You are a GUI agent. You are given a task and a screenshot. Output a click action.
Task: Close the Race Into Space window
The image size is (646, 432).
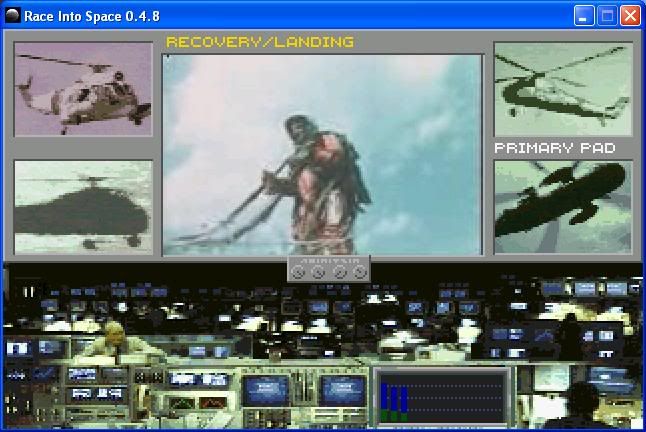[630, 16]
